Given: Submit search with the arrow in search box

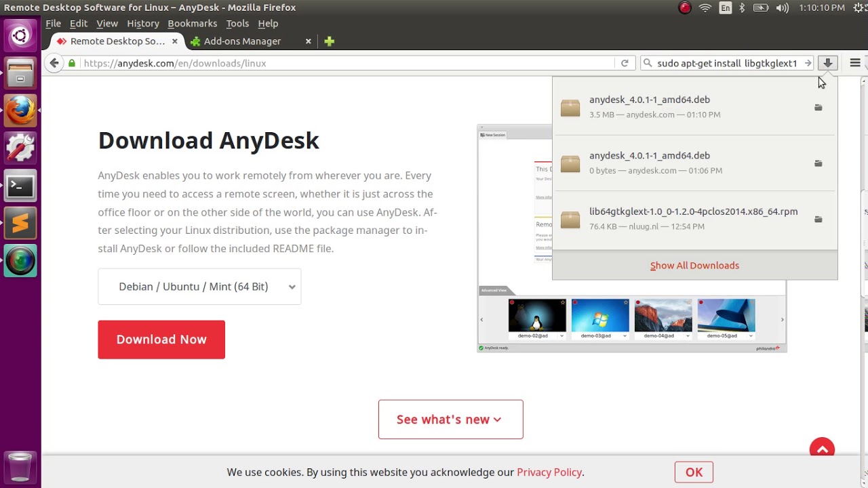Looking at the screenshot, I should pos(808,63).
